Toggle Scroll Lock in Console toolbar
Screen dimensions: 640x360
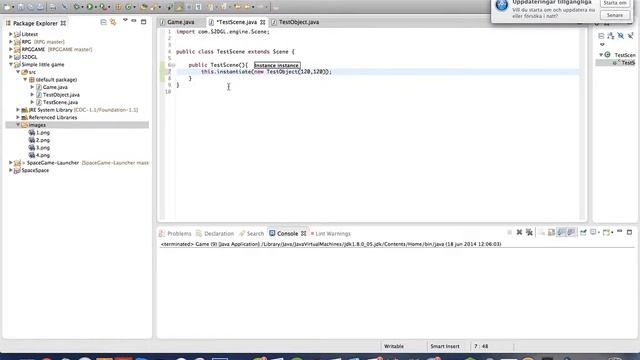click(551, 232)
